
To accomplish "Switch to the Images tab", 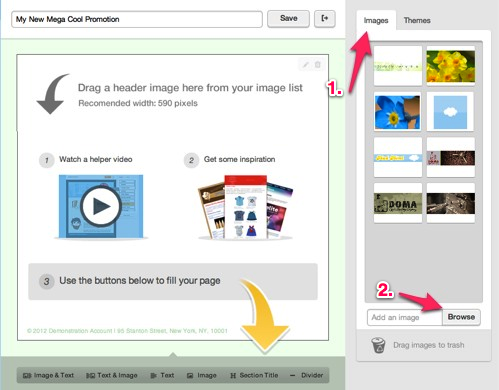I will [376, 20].
